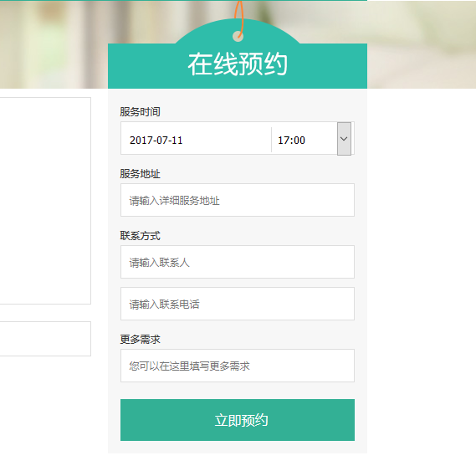The image size is (476, 466).
Task: Click the round hole icon on the tag
Action: click(x=238, y=37)
